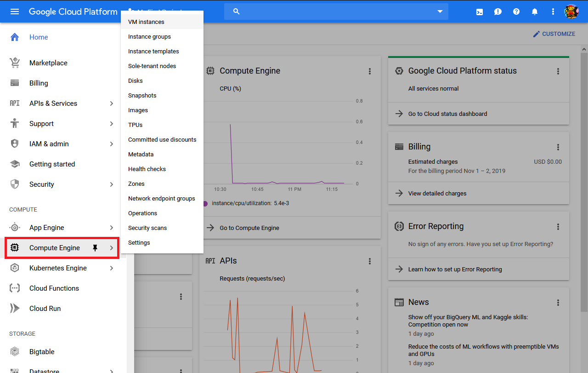Open Error Reporting card three-dot menu
Image resolution: width=588 pixels, height=373 pixels.
pos(558,227)
